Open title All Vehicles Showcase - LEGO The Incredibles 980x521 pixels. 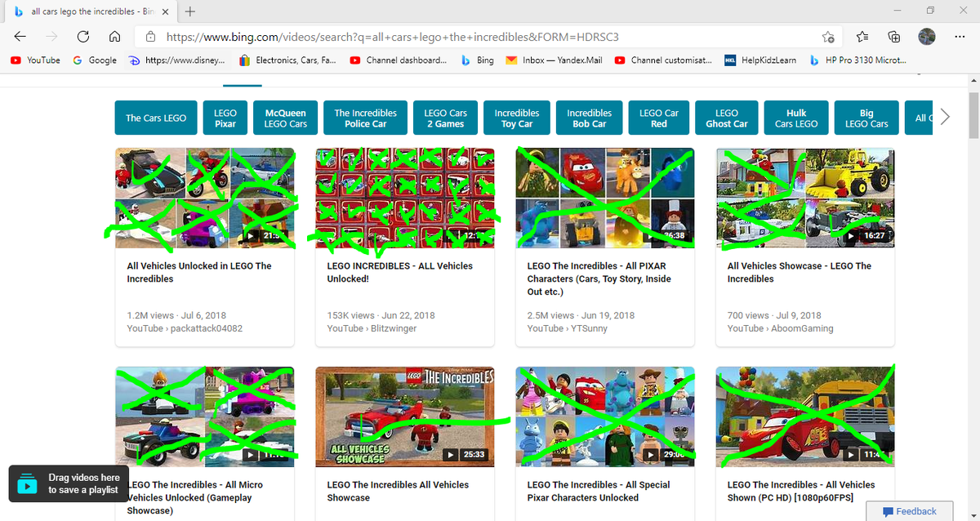click(800, 272)
